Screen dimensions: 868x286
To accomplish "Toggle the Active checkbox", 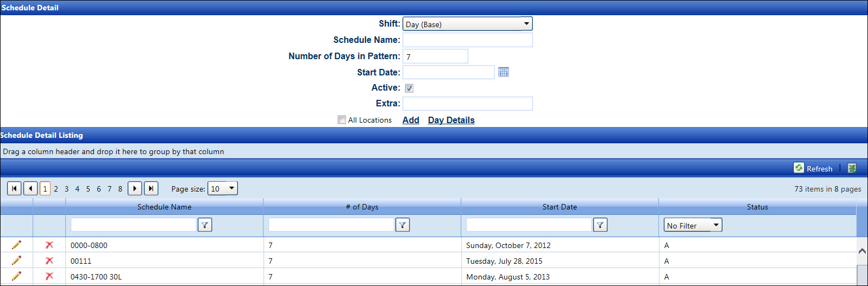I will tap(409, 88).
